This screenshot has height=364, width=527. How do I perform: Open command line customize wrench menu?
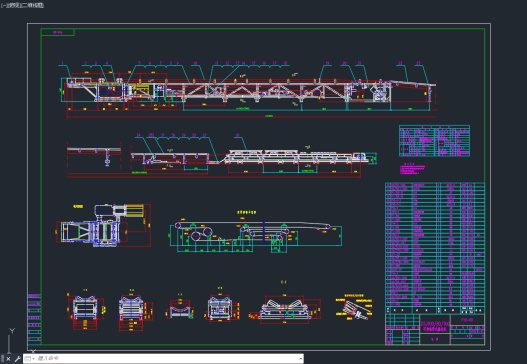[17, 359]
